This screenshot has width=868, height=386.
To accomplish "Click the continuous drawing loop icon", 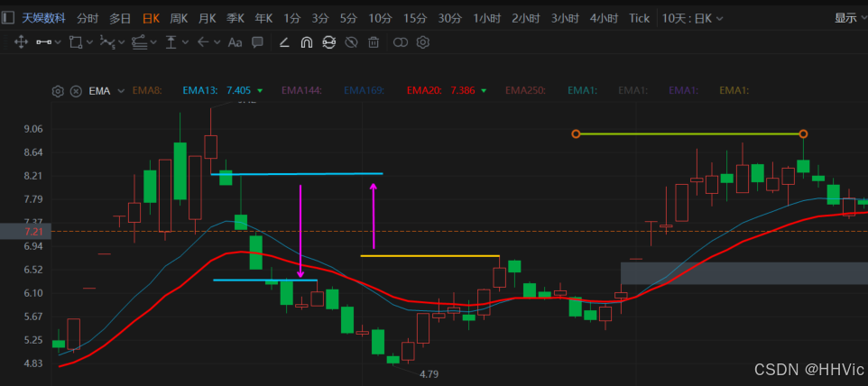I will tap(329, 42).
